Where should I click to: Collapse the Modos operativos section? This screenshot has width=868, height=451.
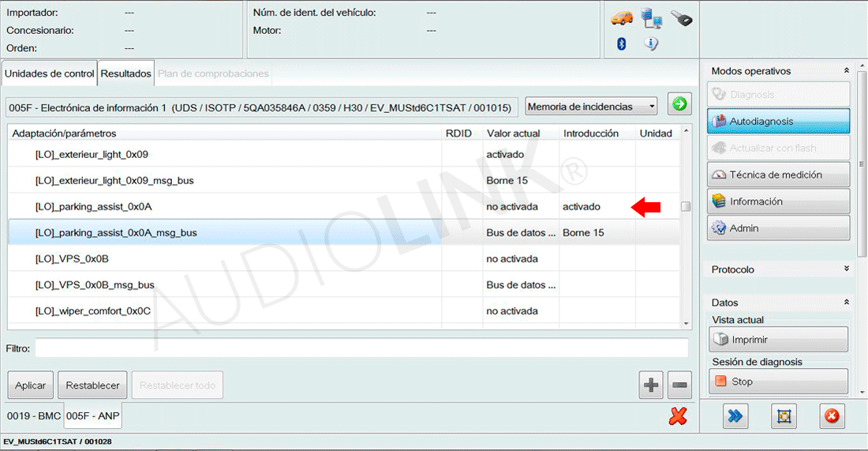847,71
